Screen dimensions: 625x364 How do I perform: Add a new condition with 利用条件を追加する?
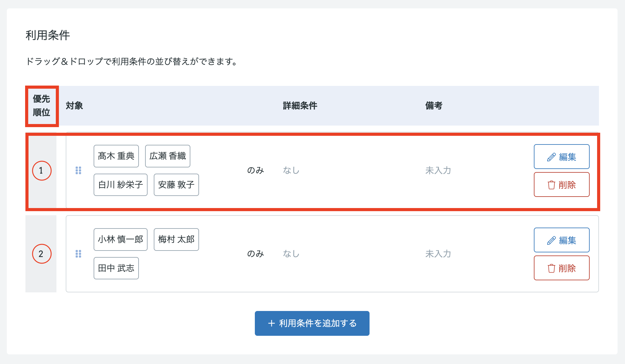click(312, 323)
